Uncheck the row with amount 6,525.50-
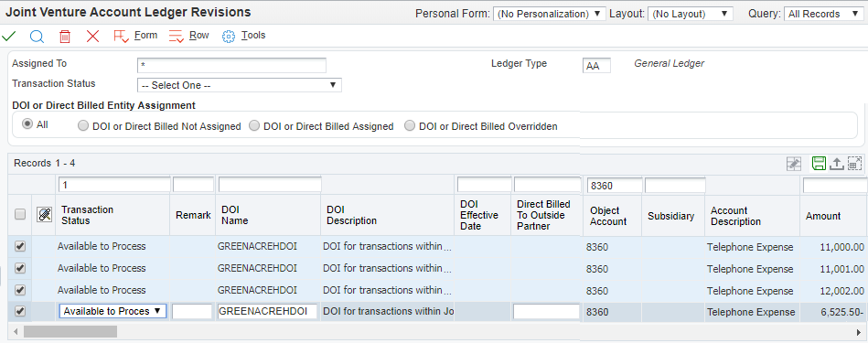Image resolution: width=868 pixels, height=343 pixels. (20, 312)
